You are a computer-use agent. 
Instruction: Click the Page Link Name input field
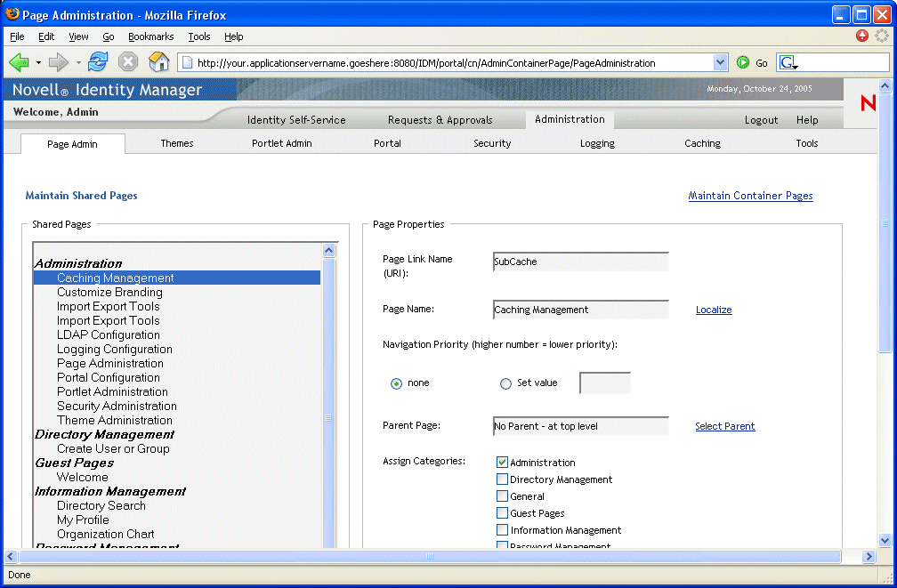click(580, 262)
